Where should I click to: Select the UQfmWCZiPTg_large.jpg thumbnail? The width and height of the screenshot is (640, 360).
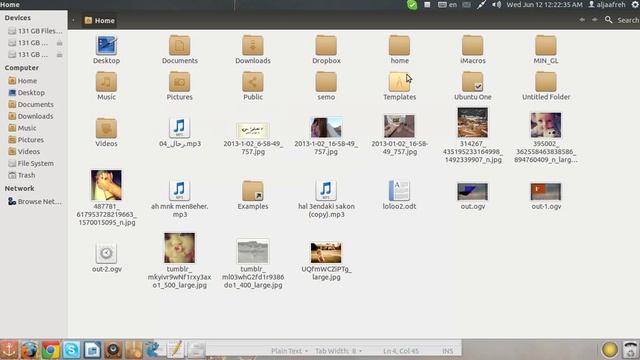[x=326, y=253]
